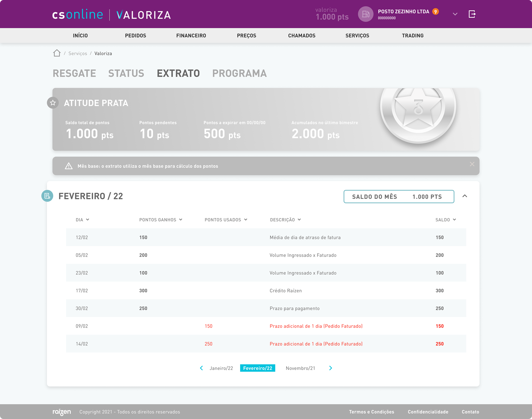Click the home breadcrumb icon
The image size is (532, 419).
(57, 53)
